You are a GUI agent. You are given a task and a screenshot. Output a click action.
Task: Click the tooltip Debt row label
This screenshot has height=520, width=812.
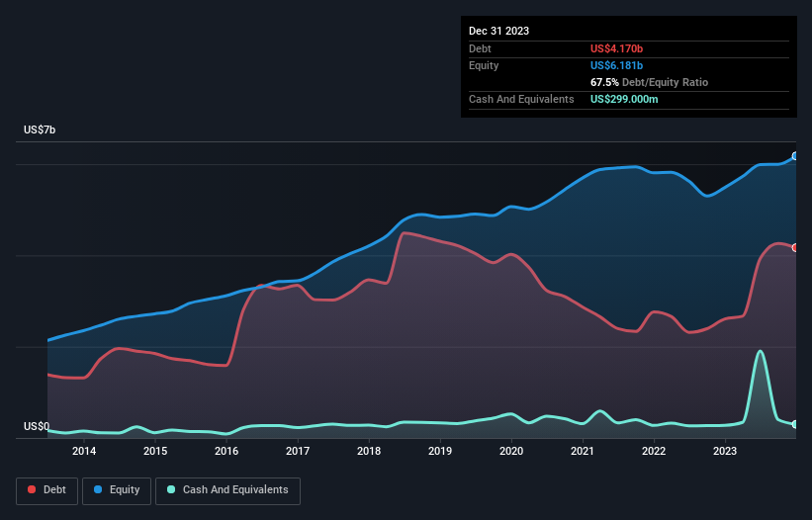pyautogui.click(x=480, y=48)
